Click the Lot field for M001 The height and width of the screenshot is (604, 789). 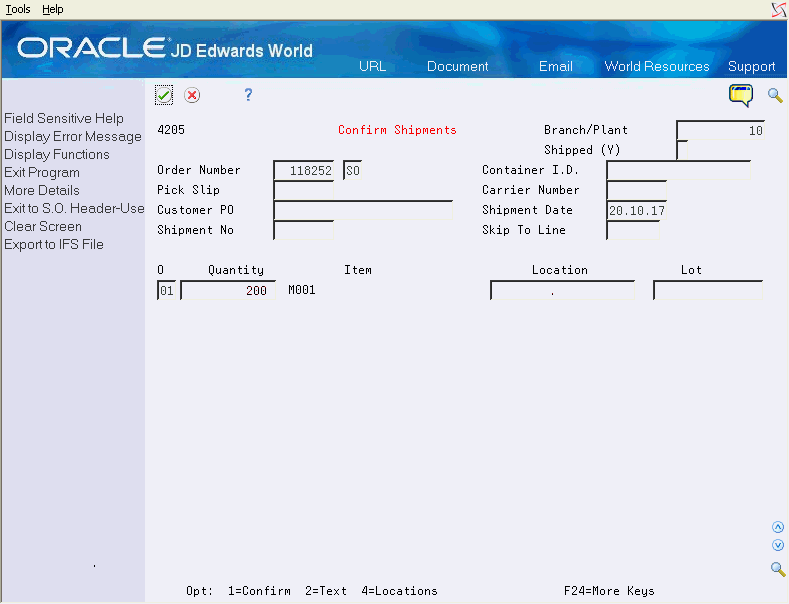708,290
